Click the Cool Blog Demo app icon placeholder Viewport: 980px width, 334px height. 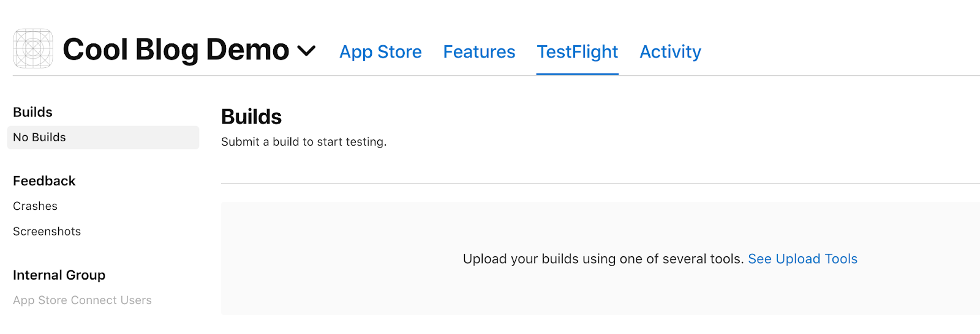coord(33,48)
